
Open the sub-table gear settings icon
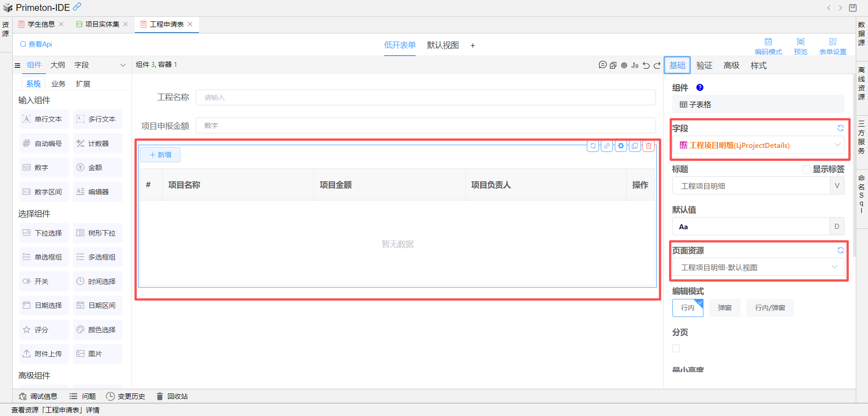coord(621,146)
